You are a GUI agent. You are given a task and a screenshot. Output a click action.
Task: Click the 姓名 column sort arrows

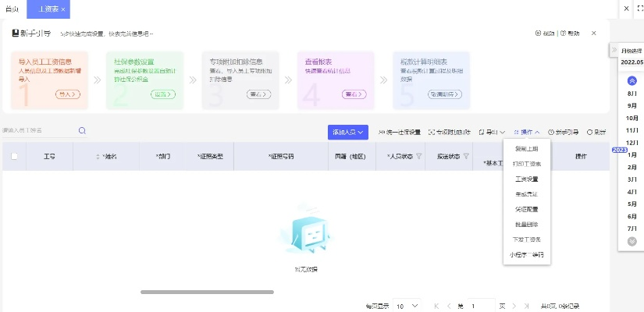click(x=98, y=157)
